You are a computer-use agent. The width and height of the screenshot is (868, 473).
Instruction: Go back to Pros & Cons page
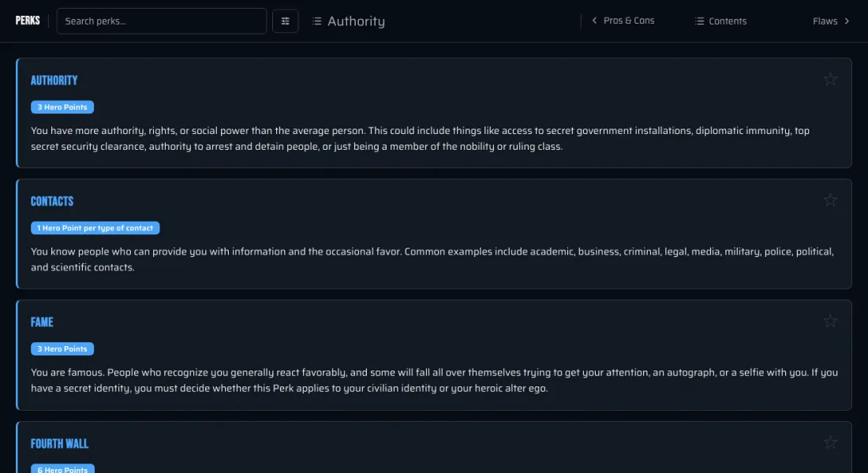[623, 20]
